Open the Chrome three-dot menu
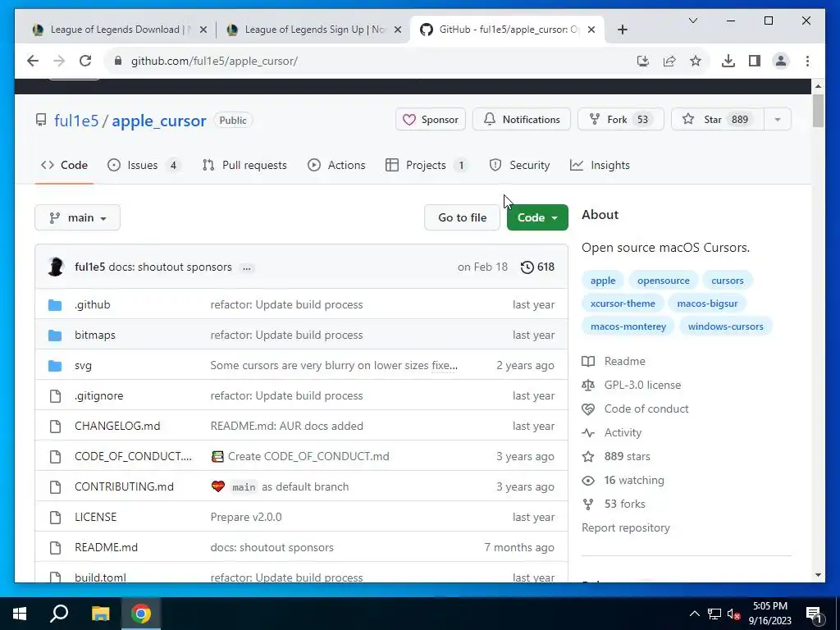This screenshot has height=630, width=840. coord(807,61)
